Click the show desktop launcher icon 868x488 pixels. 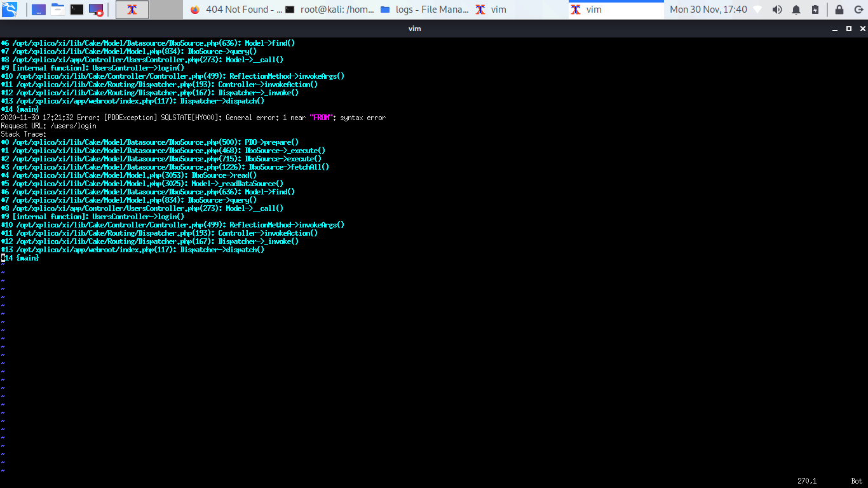pos(38,10)
